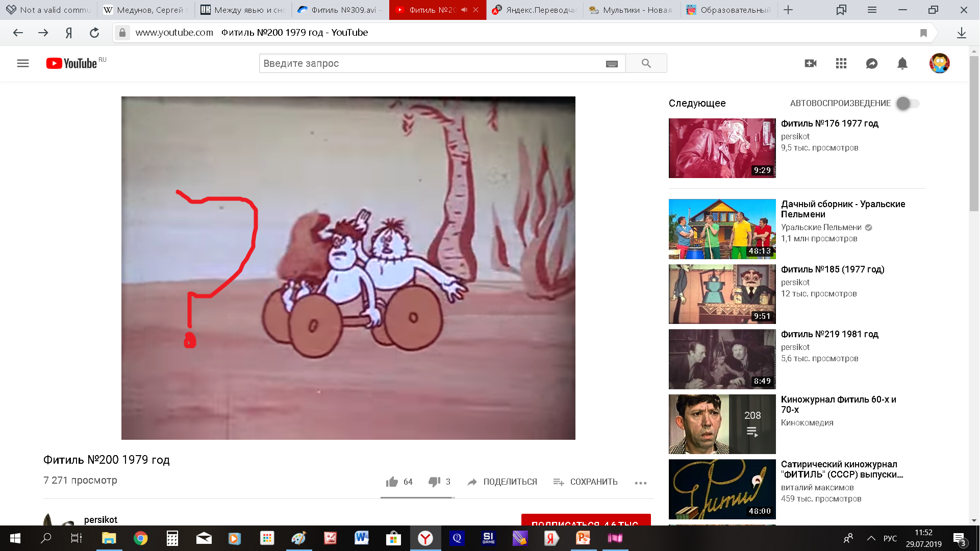Open the on-screen keyboard icon in search
The height and width of the screenshot is (551, 980).
pos(612,64)
